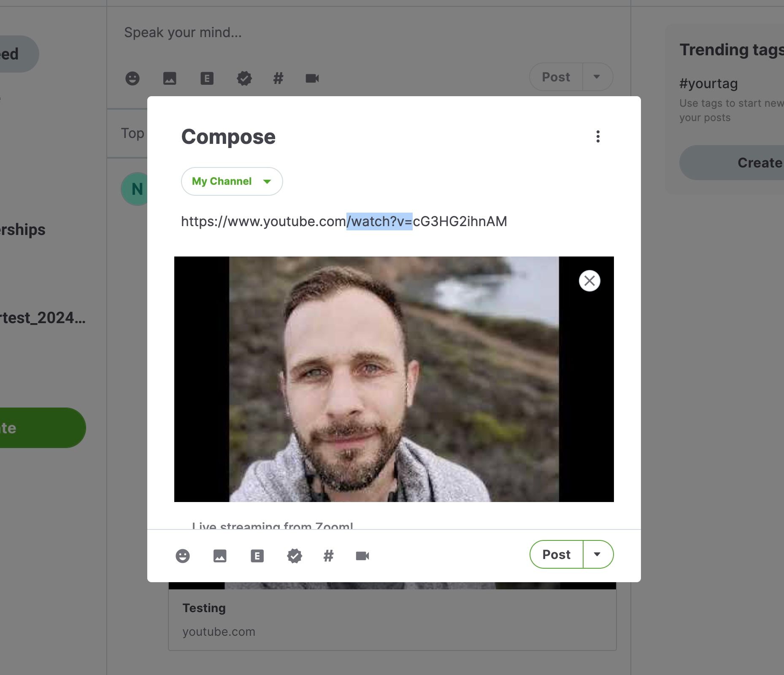The image size is (784, 675).
Task: Expand the Post options arrow in Compose dialog
Action: (x=597, y=554)
